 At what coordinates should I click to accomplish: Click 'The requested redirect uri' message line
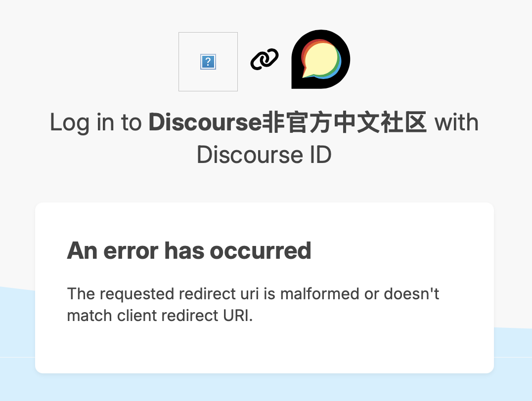click(163, 294)
